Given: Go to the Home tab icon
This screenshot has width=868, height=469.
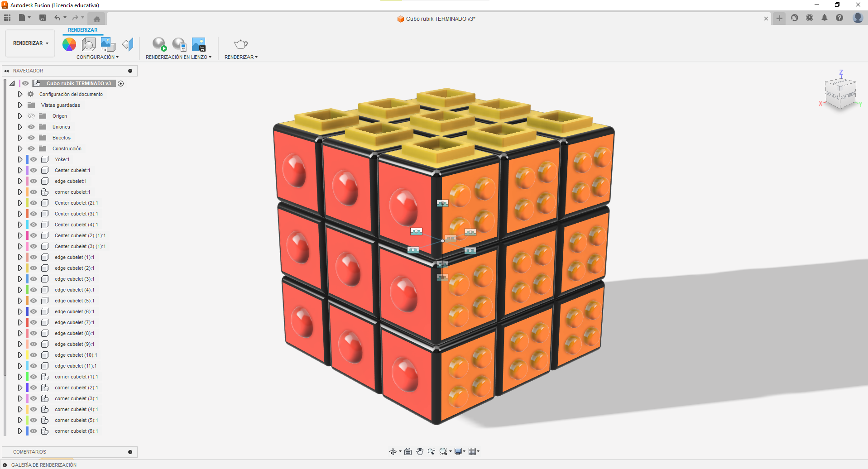Looking at the screenshot, I should 96,19.
